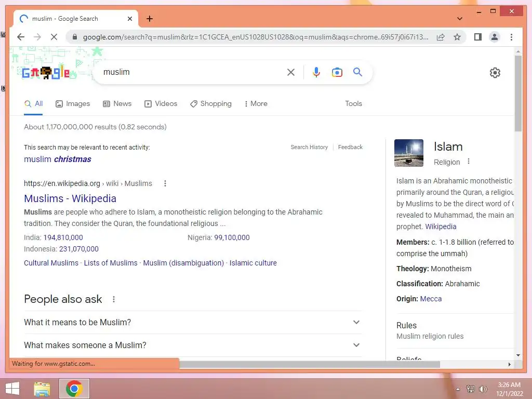Click the Mecca origin link
Viewport: 532px width, 399px height.
click(431, 299)
